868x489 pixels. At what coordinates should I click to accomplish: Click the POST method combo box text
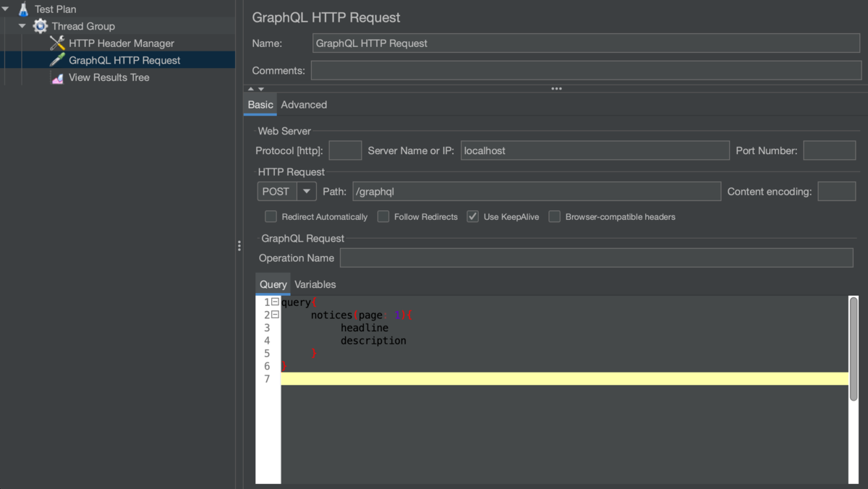pyautogui.click(x=277, y=192)
